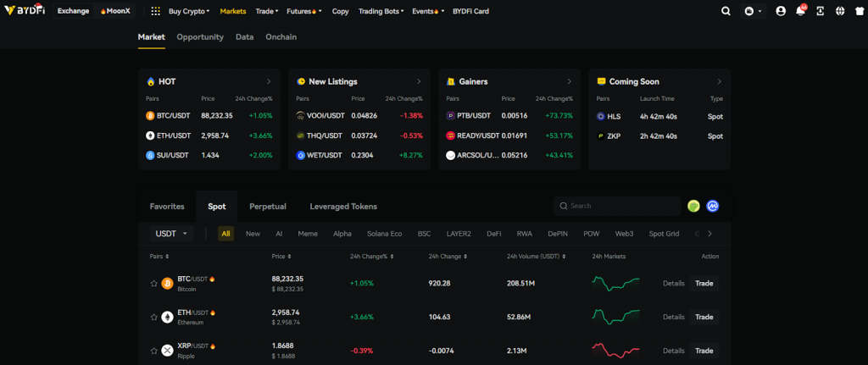Click the theme shirt icon
Viewport: 868px width, 365px height.
pos(858,12)
